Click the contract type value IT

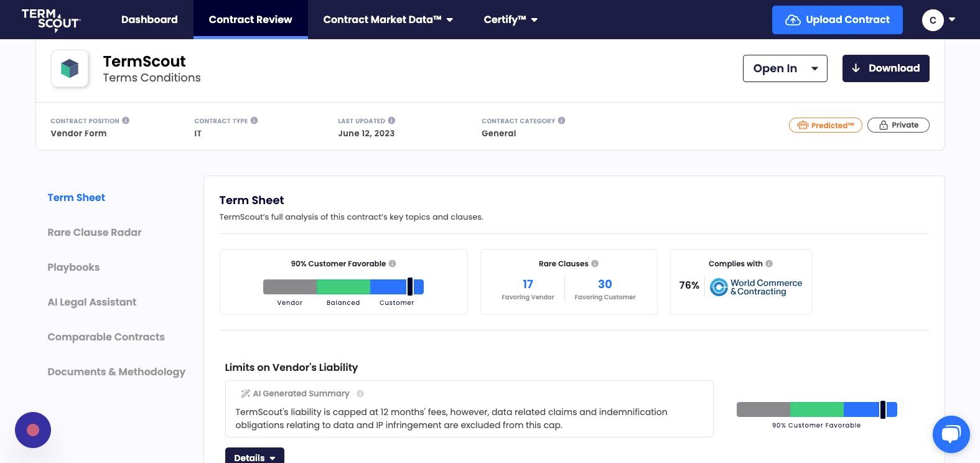click(198, 133)
